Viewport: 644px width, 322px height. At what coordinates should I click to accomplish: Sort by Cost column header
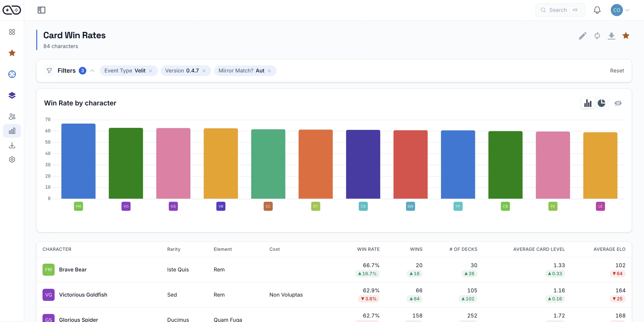tap(274, 249)
